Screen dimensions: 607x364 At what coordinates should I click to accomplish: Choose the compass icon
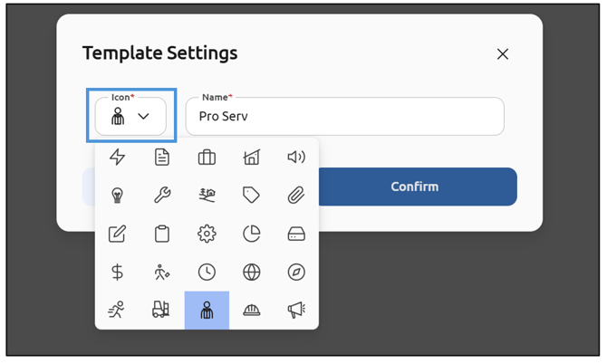pos(296,273)
